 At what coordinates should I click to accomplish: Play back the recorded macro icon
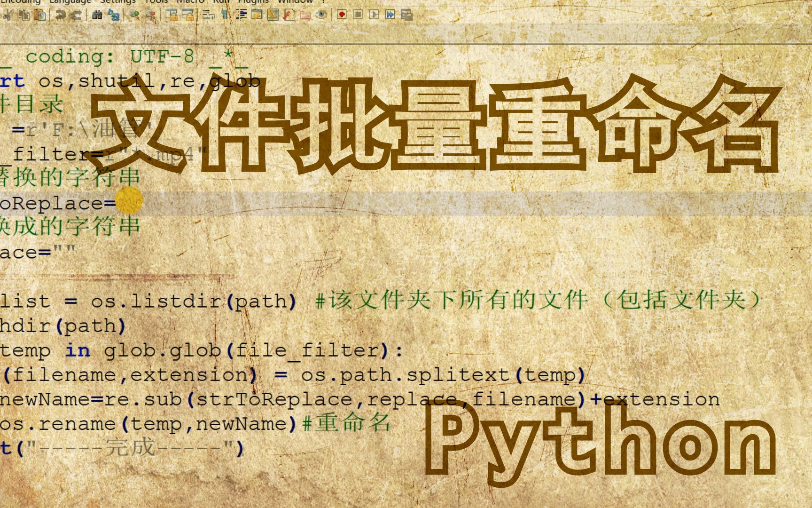pos(374,15)
